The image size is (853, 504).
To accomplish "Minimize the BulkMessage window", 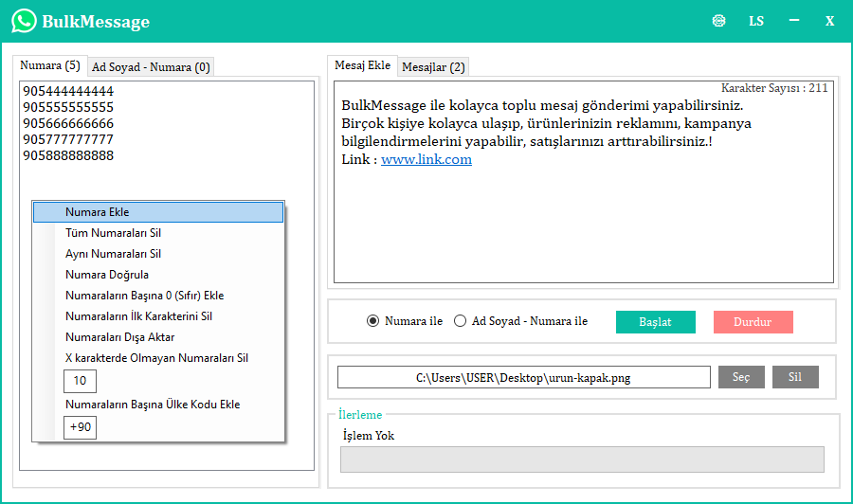I will [794, 21].
